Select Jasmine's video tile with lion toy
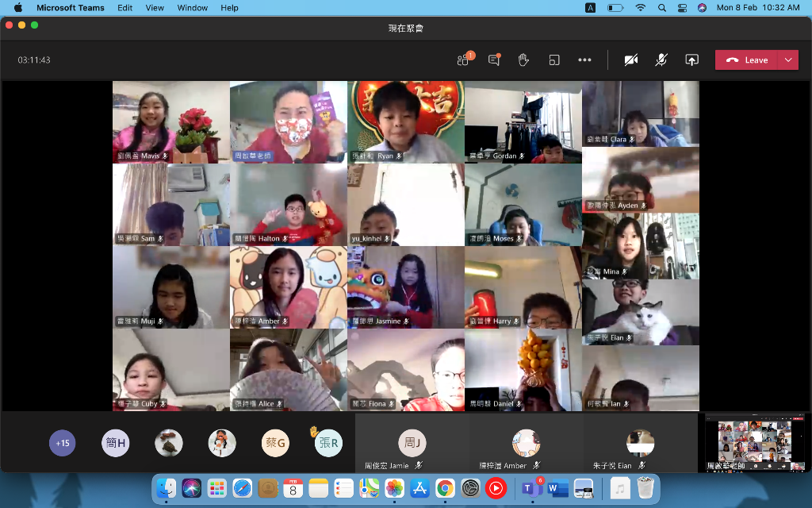The height and width of the screenshot is (508, 812). pyautogui.click(x=406, y=287)
